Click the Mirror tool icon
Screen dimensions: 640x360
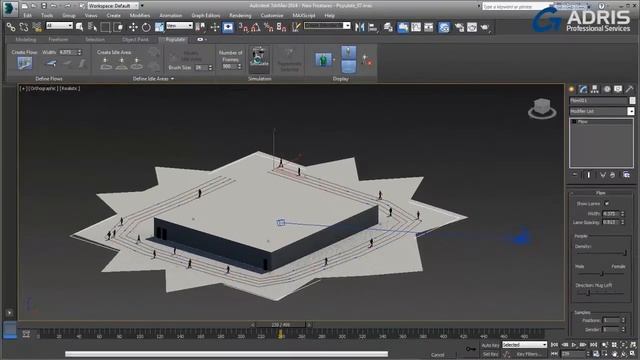pyautogui.click(x=360, y=27)
